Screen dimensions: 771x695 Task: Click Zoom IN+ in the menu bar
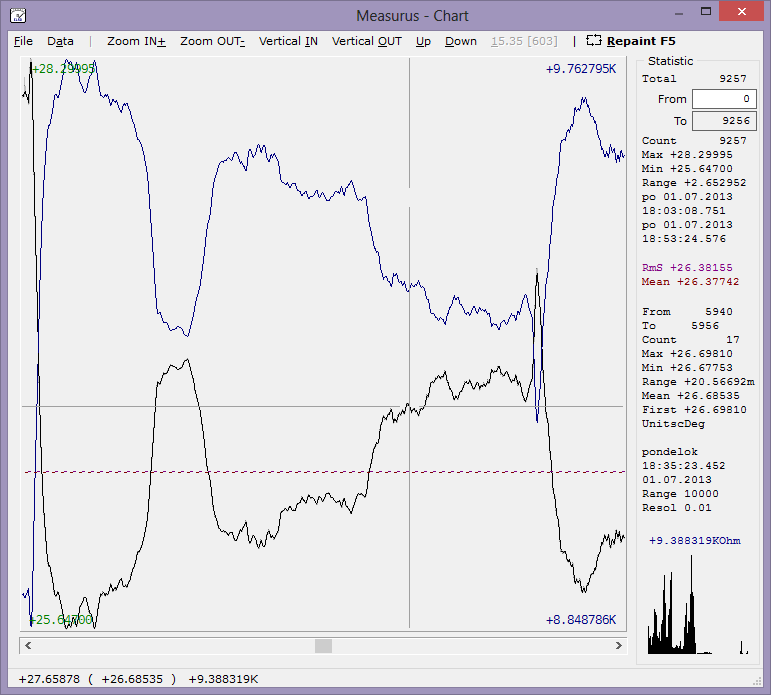tap(136, 41)
